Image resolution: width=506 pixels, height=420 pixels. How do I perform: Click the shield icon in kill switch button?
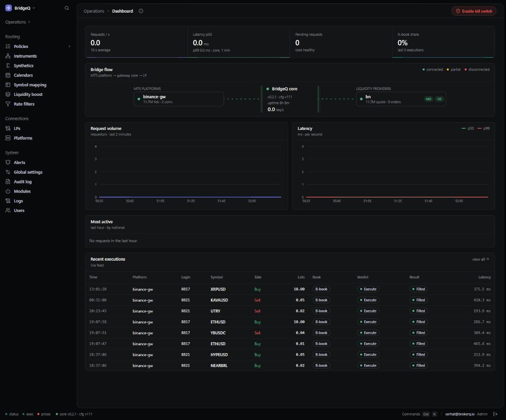coord(458,11)
